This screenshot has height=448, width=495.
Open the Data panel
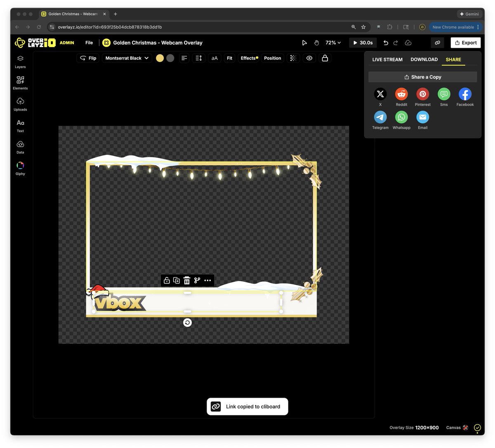point(20,147)
